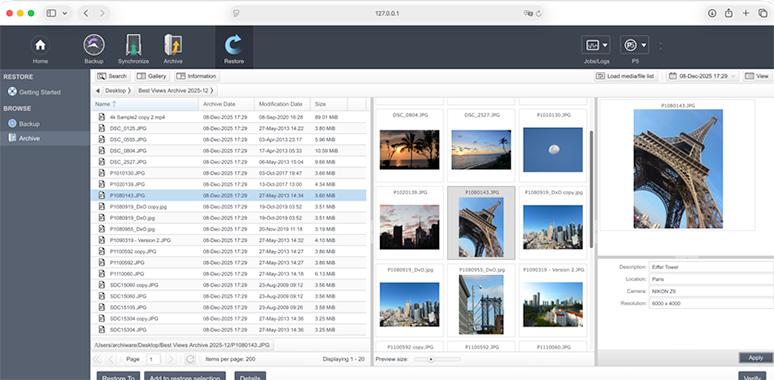Open the Synchronize module icon
Image resolution: width=774 pixels, height=380 pixels.
pos(133,45)
